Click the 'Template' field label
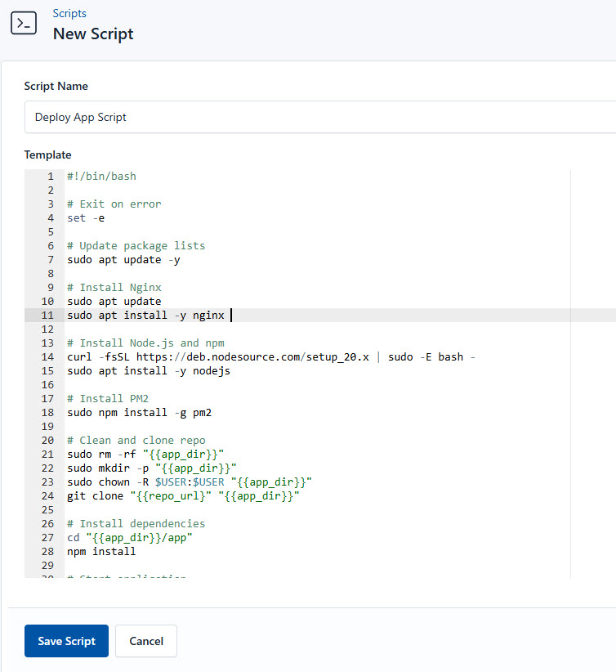616x672 pixels. pos(47,155)
